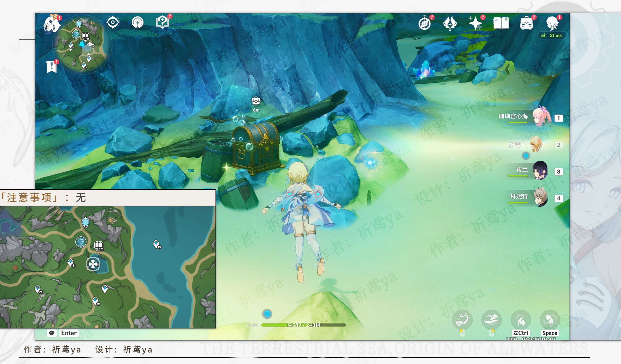
Task: Click party slot number 4
Action: click(559, 198)
